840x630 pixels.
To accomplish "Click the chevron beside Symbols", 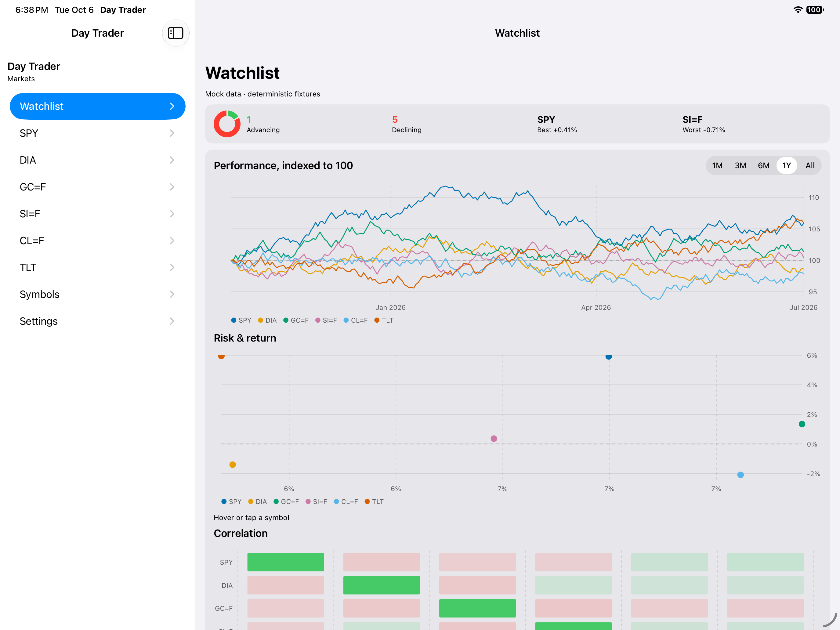I will [172, 294].
